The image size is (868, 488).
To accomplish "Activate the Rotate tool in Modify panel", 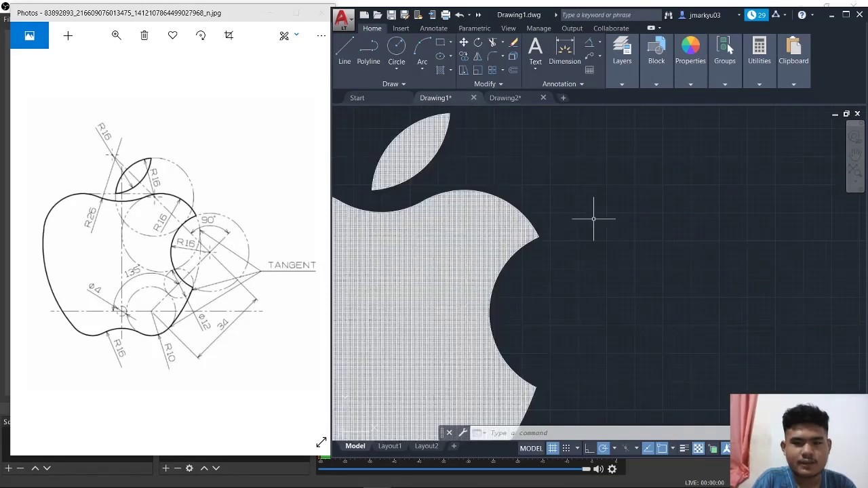I will coord(478,42).
